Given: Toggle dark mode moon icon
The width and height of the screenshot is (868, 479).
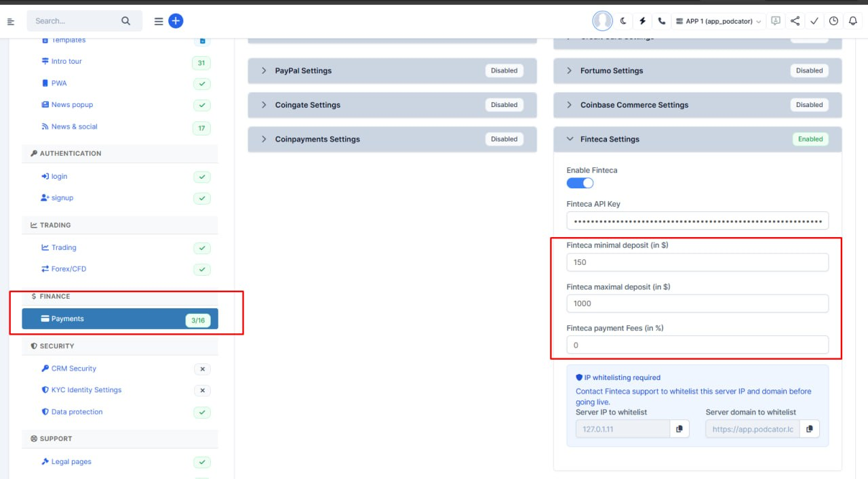Looking at the screenshot, I should click(x=624, y=21).
